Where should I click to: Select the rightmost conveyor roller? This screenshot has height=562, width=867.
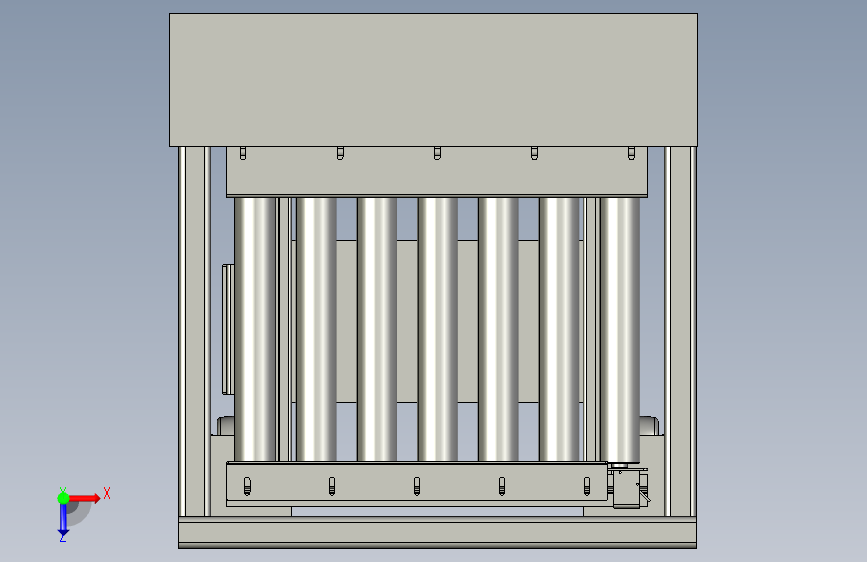(x=620, y=330)
